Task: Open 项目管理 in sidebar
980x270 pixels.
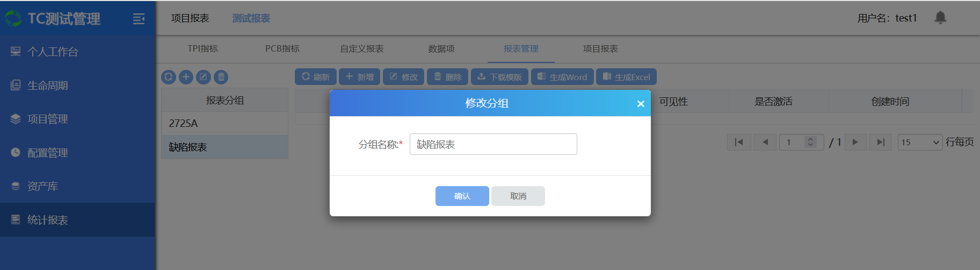Action: (77, 119)
